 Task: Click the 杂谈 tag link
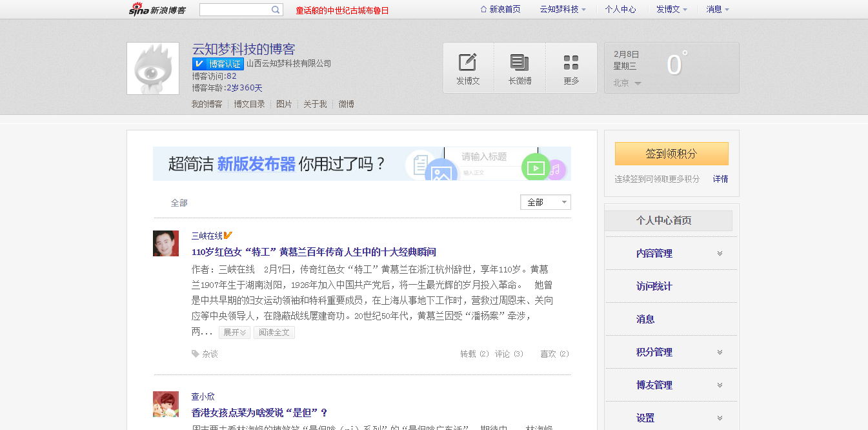[x=210, y=354]
